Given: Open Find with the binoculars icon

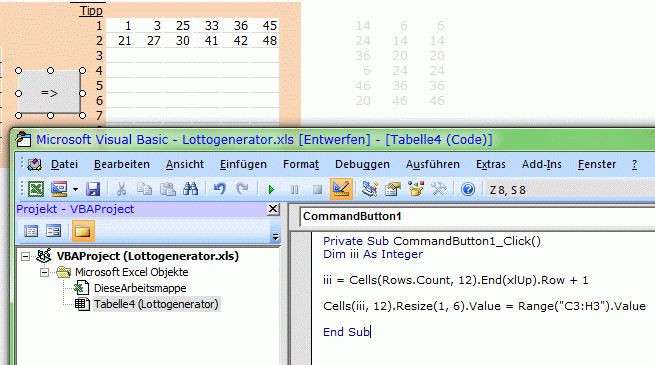Looking at the screenshot, I should (191, 190).
